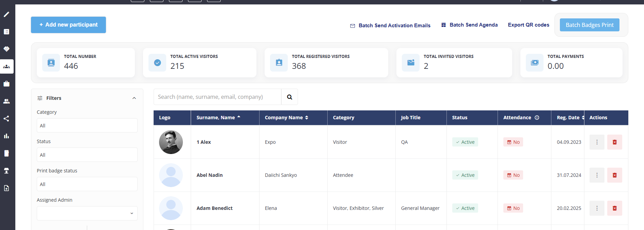Click Total Payments money icon

(x=535, y=63)
